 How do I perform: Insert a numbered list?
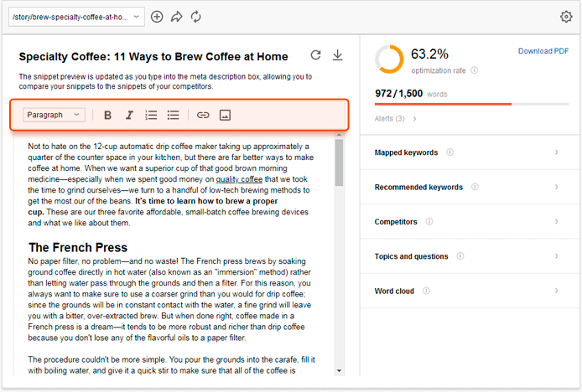(x=151, y=115)
